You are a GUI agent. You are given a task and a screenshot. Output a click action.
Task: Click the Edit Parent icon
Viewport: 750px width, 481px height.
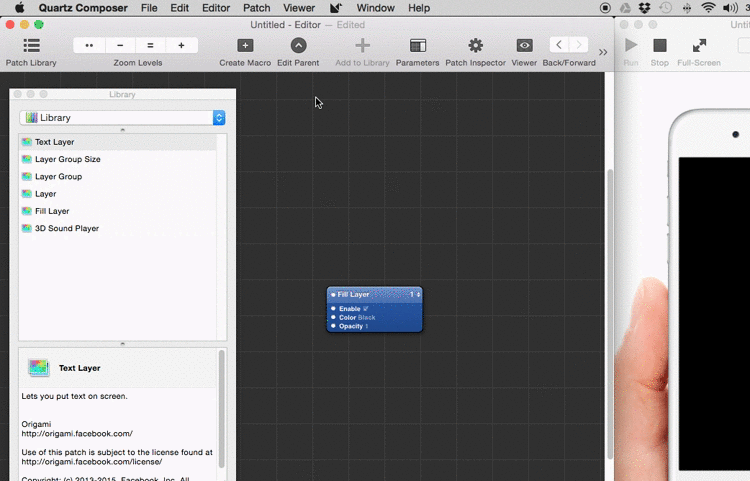point(298,46)
